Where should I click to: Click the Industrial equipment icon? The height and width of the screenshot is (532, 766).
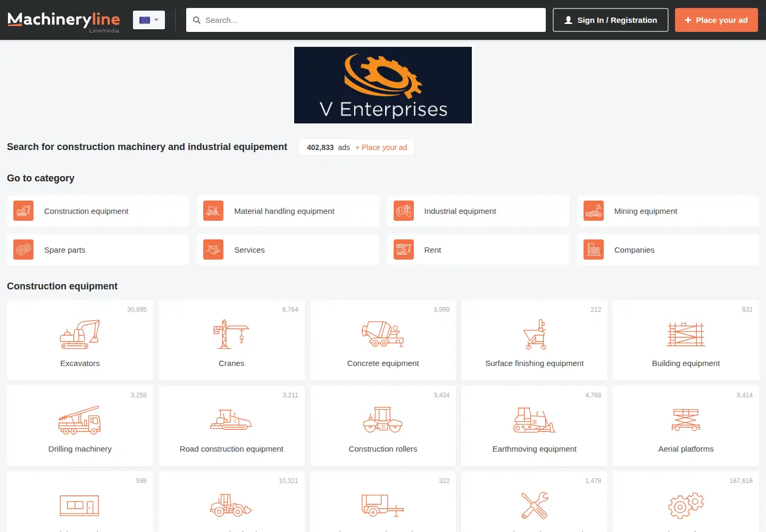tap(404, 211)
